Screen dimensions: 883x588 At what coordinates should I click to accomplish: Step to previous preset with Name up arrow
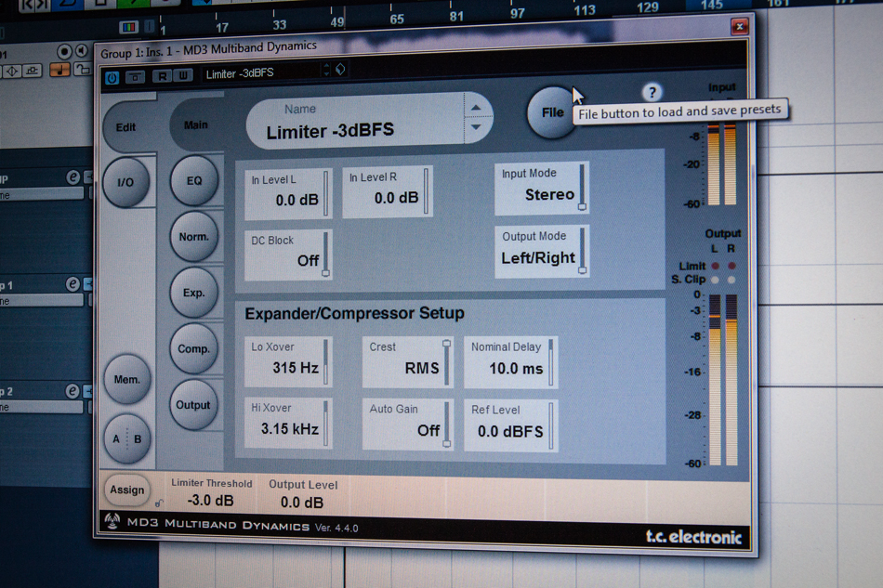(477, 108)
